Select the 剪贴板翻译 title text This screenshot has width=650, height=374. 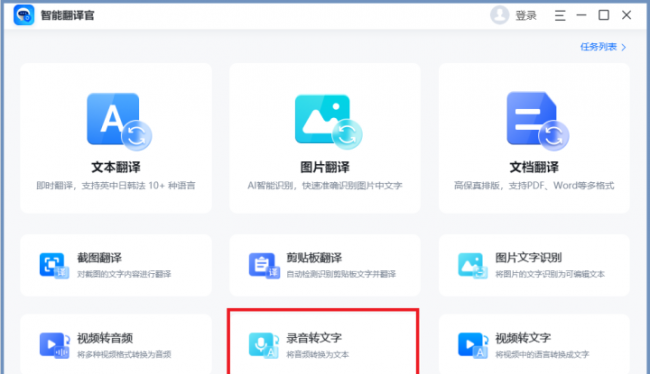[314, 258]
